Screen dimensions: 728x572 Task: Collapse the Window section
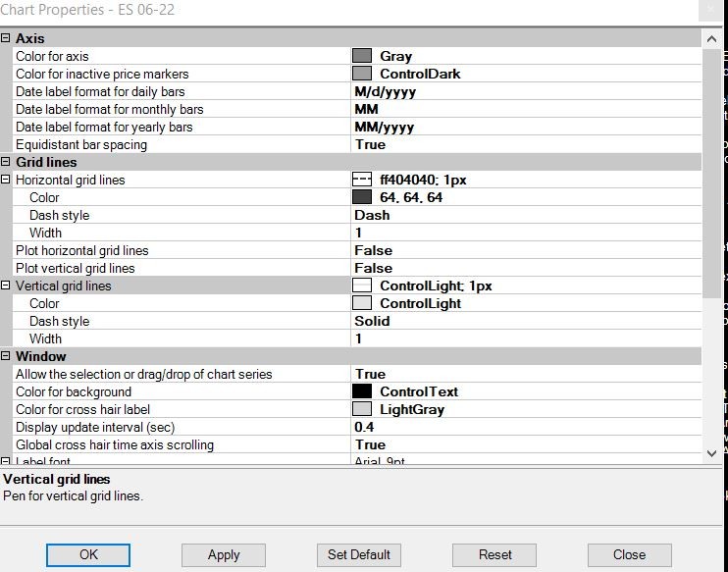pos(6,356)
